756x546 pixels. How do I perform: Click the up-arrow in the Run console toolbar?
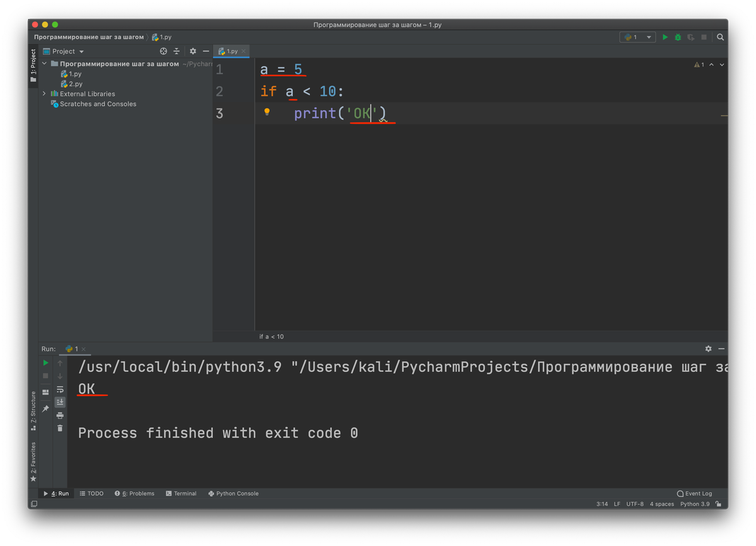[60, 363]
